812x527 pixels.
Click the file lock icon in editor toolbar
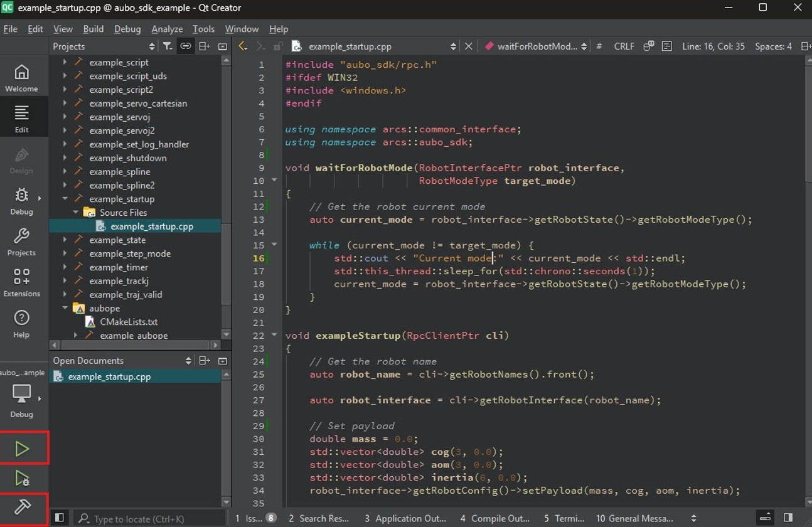[x=277, y=46]
